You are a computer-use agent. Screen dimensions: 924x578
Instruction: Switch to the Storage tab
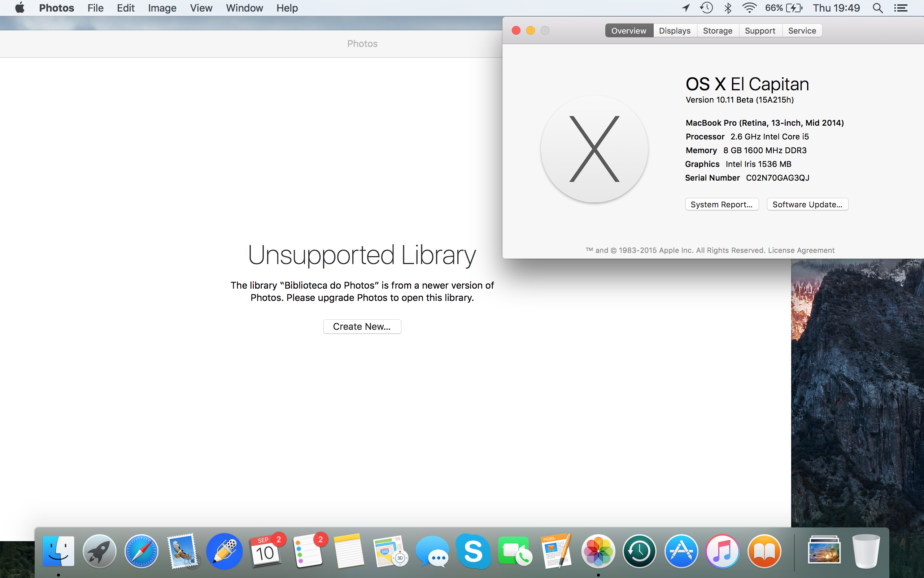[x=718, y=31]
